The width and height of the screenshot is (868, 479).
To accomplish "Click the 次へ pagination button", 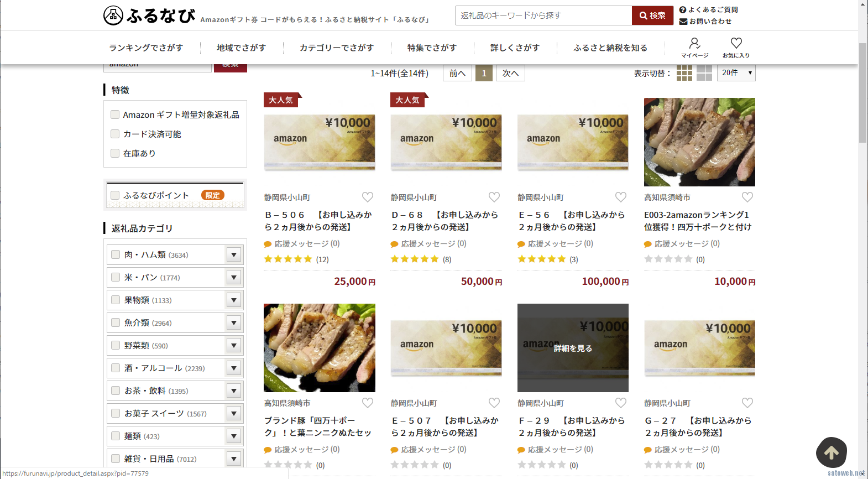I will click(510, 73).
